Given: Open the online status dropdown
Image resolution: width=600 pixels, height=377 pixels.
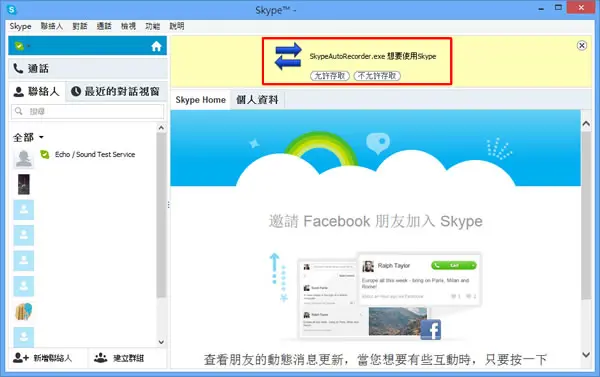Looking at the screenshot, I should tap(29, 46).
